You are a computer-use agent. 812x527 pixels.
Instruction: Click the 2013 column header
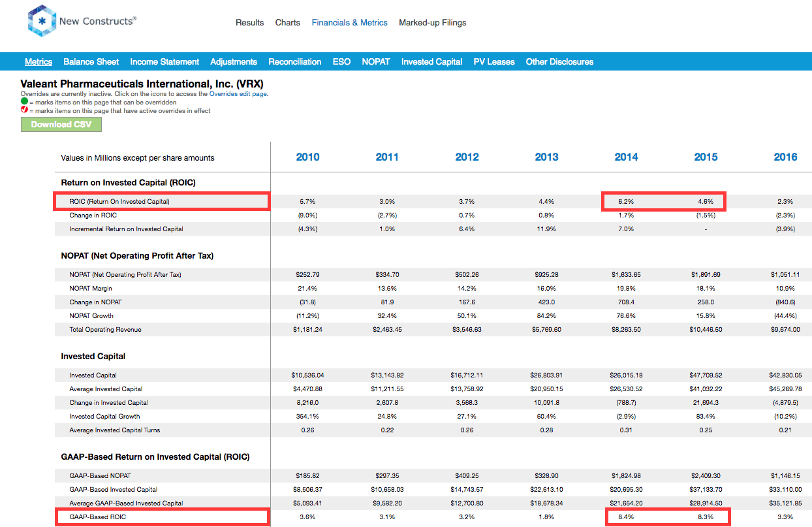pos(547,157)
